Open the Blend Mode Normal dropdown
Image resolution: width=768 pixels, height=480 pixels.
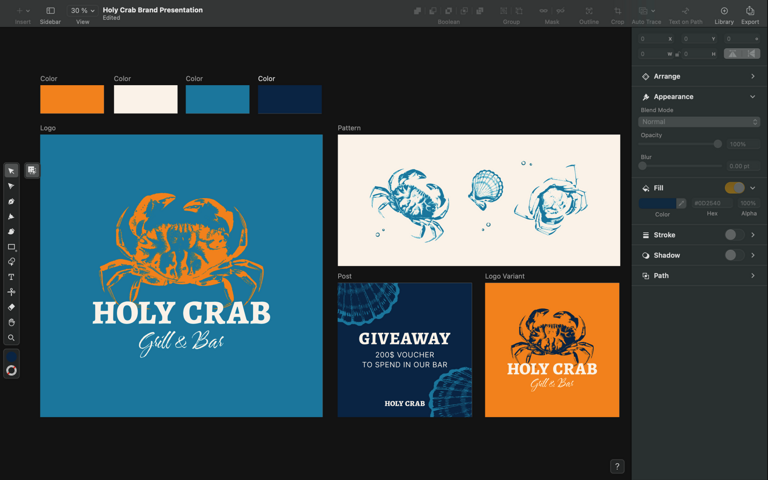[699, 121]
